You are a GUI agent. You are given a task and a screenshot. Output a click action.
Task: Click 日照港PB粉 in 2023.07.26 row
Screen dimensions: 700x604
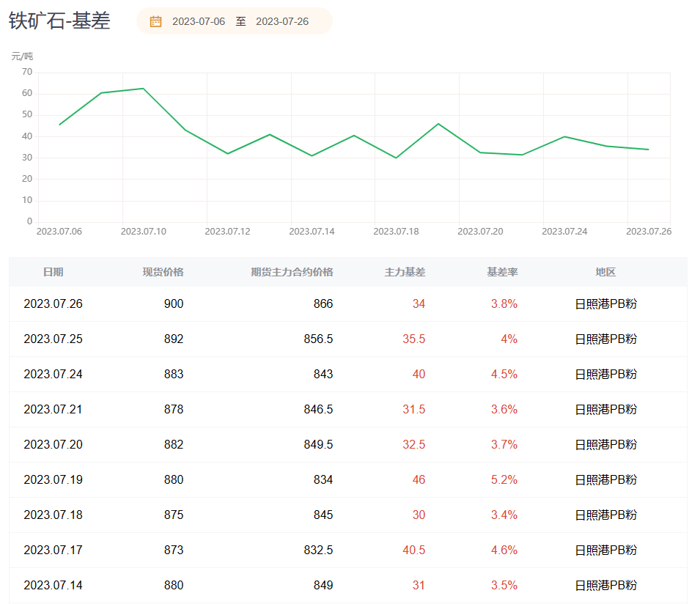pos(605,303)
